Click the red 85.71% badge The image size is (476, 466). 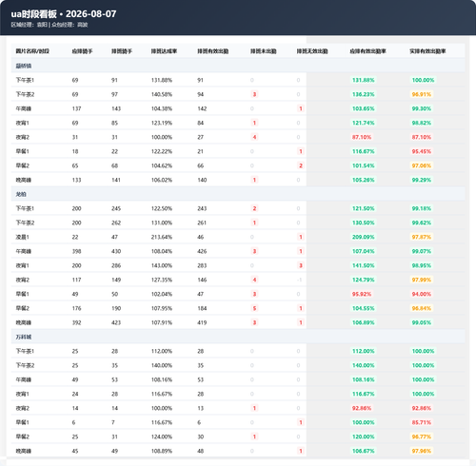click(x=422, y=422)
